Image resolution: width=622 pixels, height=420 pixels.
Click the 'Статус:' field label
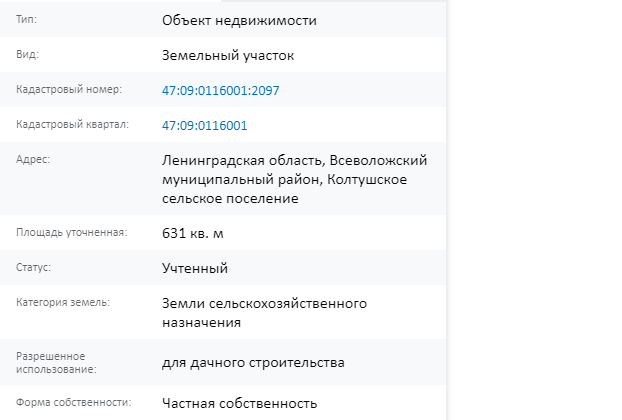33,267
